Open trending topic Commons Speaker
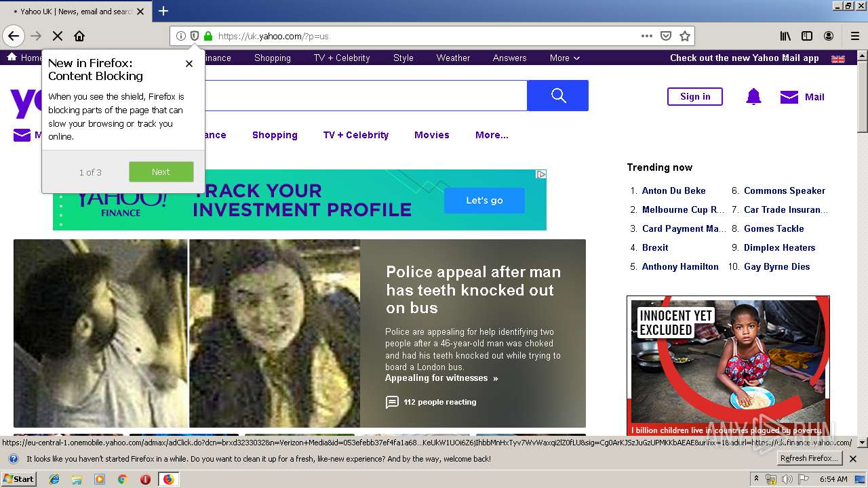 (785, 190)
